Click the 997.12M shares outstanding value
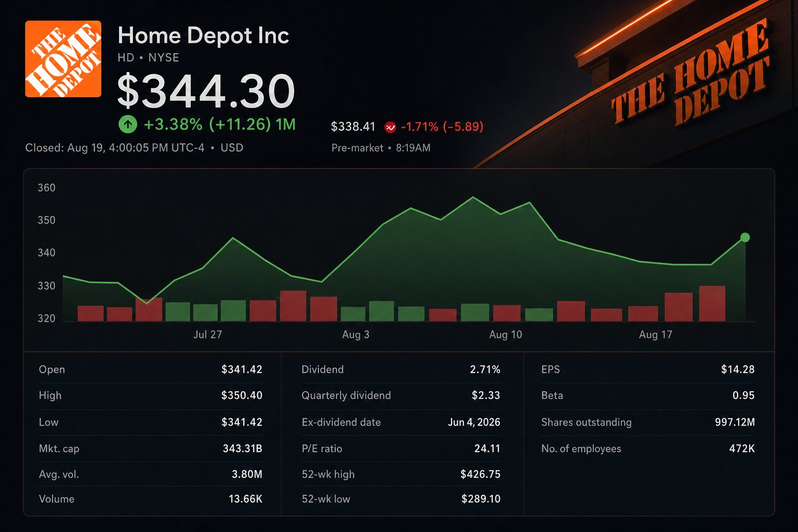The width and height of the screenshot is (798, 532). (x=735, y=422)
